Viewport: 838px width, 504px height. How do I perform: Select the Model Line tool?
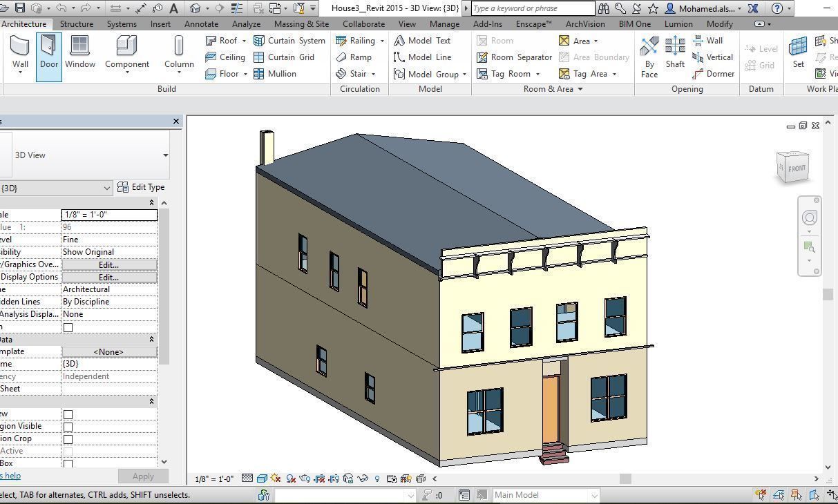pyautogui.click(x=422, y=57)
